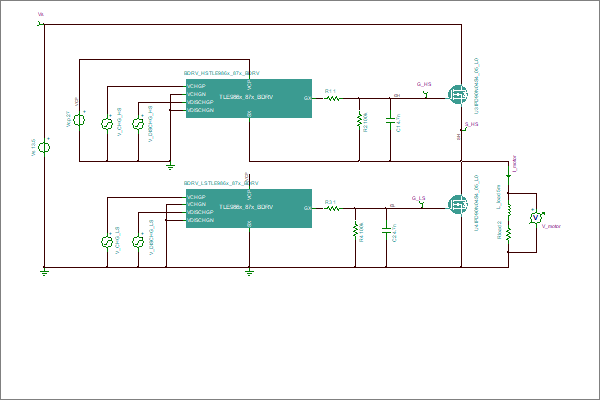
Task: Click the R1 1 resistor label
Action: pyautogui.click(x=330, y=91)
